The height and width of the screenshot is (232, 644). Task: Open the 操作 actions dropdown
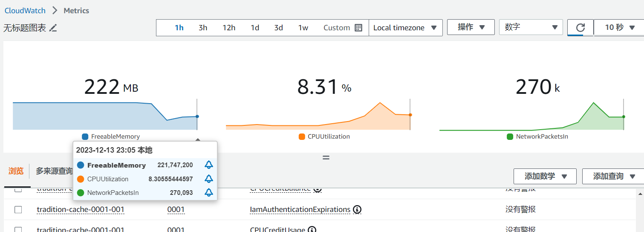pyautogui.click(x=471, y=27)
